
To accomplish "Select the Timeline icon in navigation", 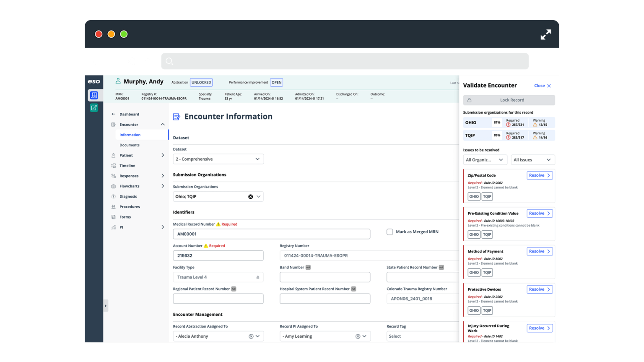I will 113,165.
